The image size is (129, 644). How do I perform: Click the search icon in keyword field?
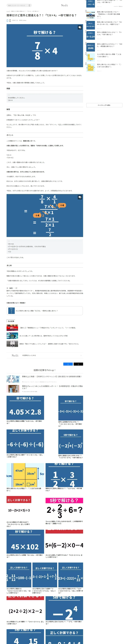(29, 5)
